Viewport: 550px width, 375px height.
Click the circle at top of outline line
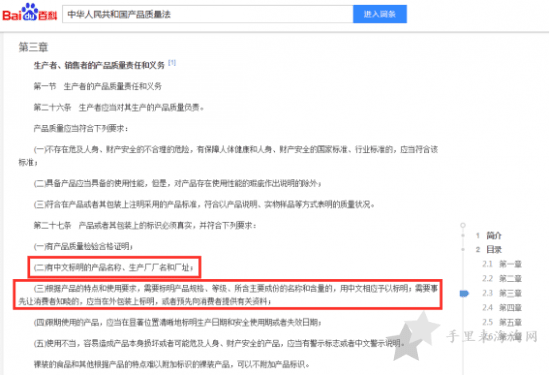[x=463, y=225]
